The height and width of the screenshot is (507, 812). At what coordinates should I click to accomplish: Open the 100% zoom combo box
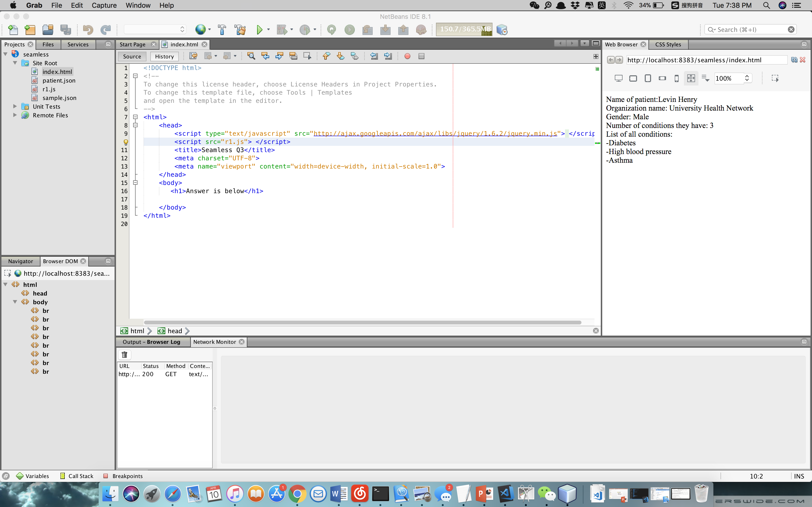(x=747, y=78)
